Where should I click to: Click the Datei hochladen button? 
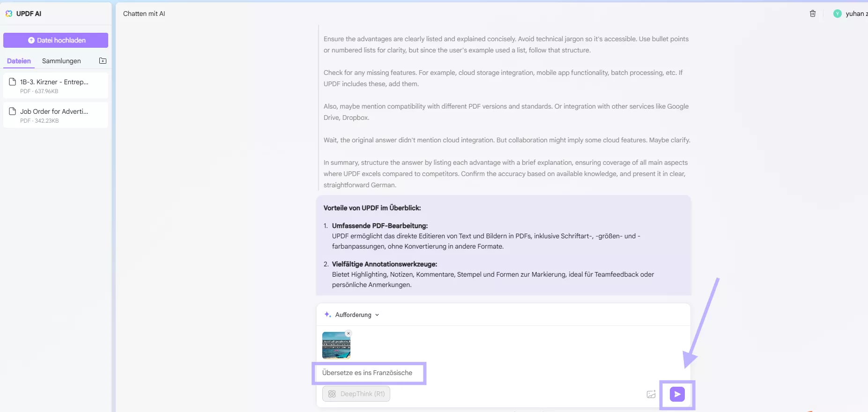56,40
